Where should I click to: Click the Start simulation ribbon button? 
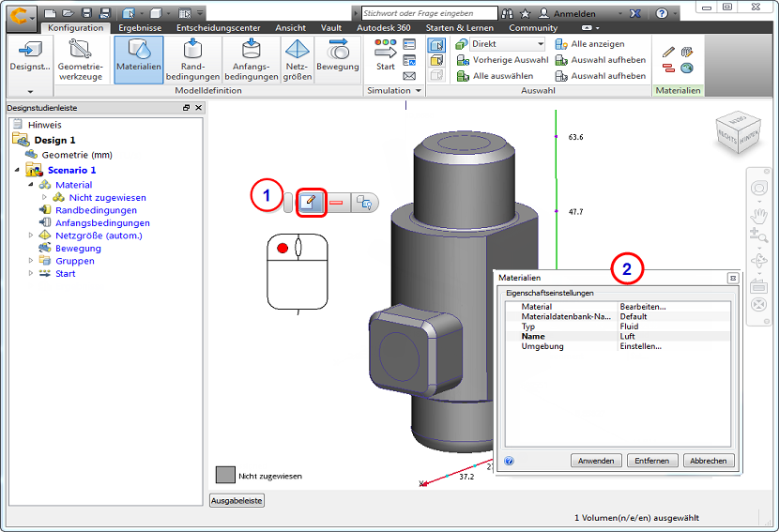tap(385, 55)
